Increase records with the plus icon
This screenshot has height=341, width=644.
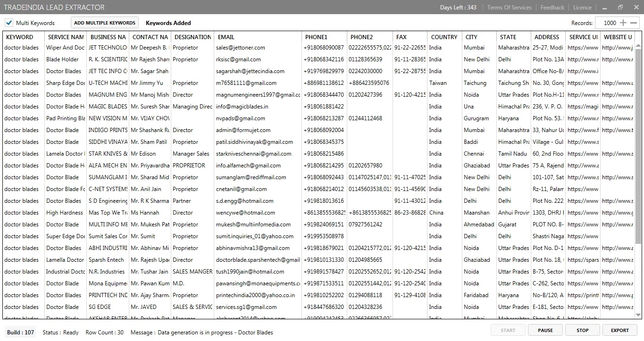[x=623, y=23]
